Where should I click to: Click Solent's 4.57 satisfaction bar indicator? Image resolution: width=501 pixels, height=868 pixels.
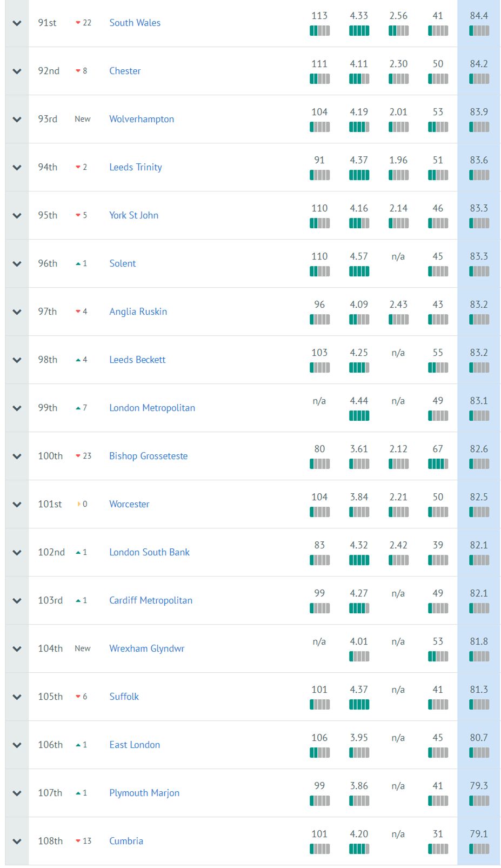(359, 271)
